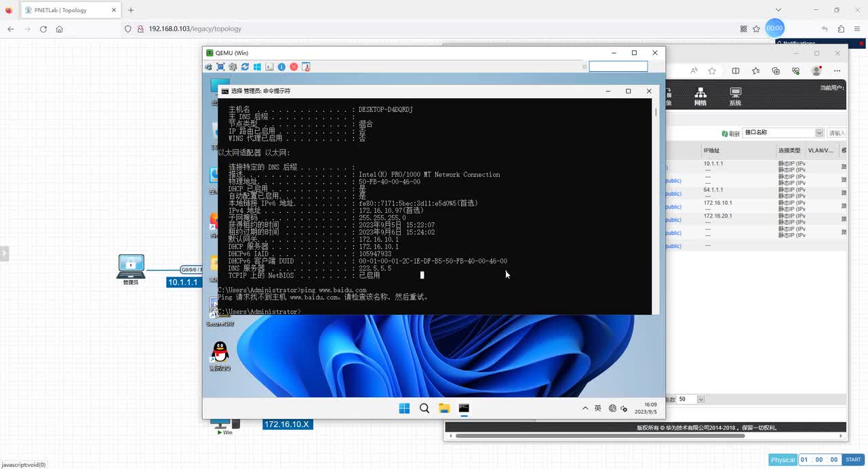The image size is (868, 469).
Task: Click browser reload button
Action: 43,29
